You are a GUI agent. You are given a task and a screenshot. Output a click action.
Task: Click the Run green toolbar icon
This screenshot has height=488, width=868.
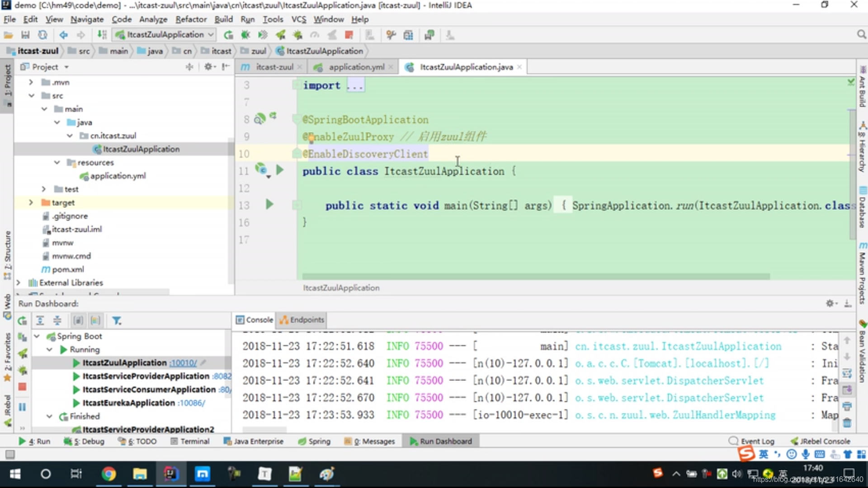pyautogui.click(x=229, y=35)
